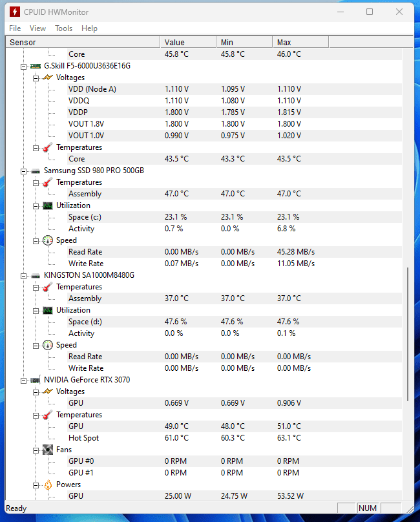Click the vertical scrollbar thumb
Screen dimensions: 420x522
pos(408,334)
